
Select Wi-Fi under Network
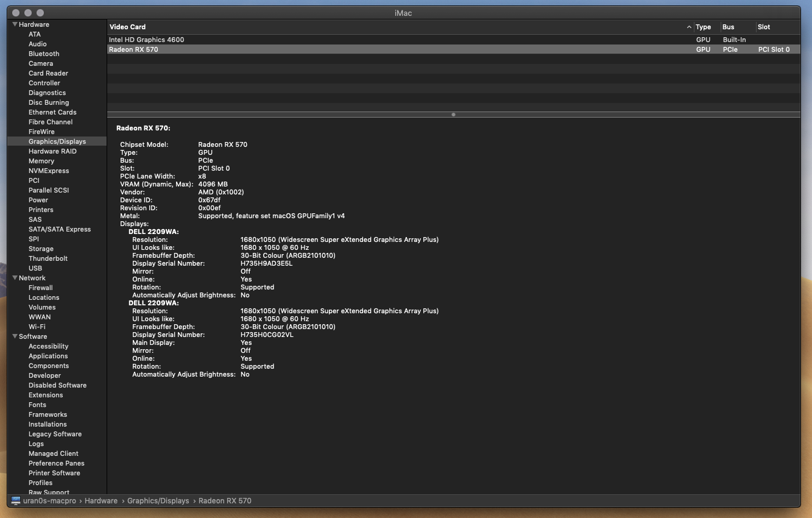tap(37, 327)
